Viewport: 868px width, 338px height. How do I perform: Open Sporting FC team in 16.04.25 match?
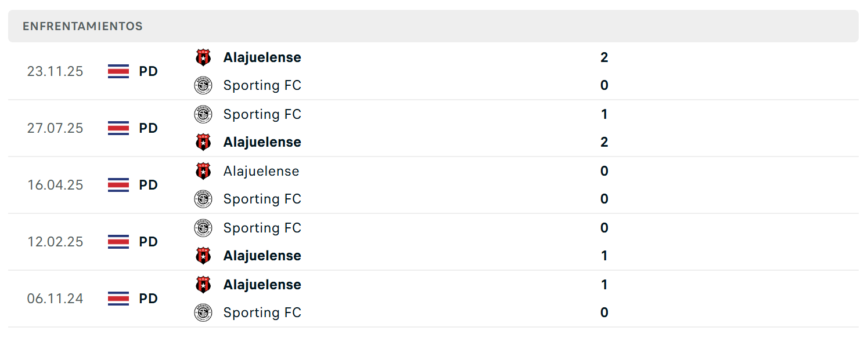click(262, 199)
